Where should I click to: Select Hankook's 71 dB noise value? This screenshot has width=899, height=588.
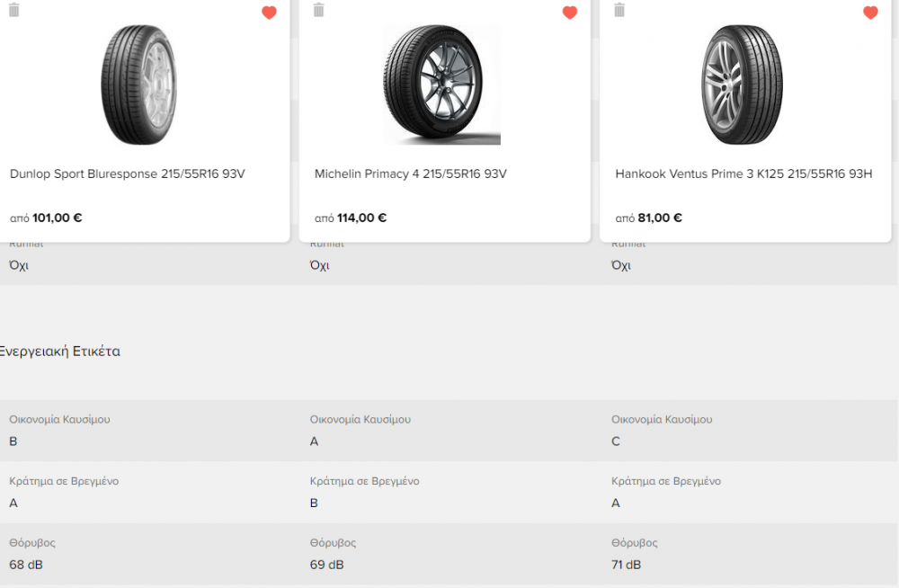coord(626,565)
